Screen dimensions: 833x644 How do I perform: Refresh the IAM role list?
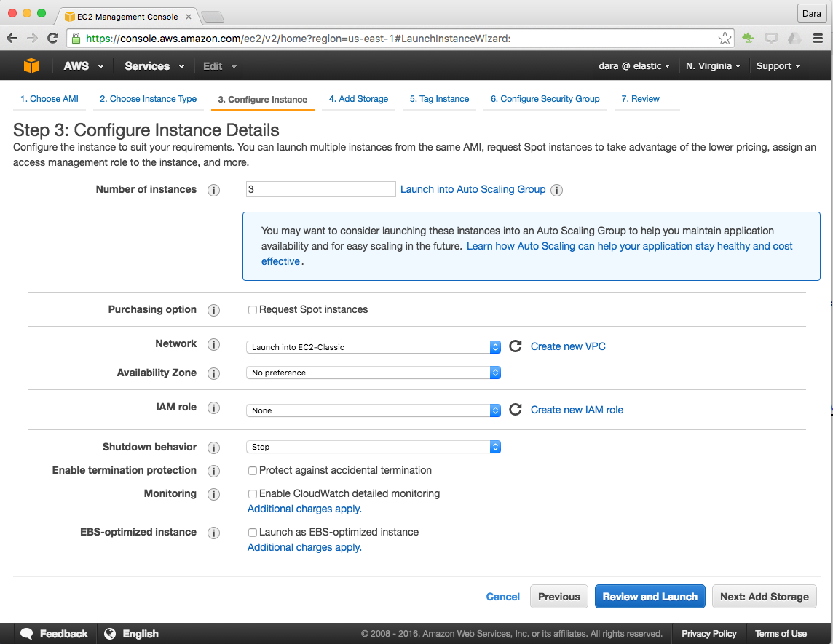coord(516,410)
